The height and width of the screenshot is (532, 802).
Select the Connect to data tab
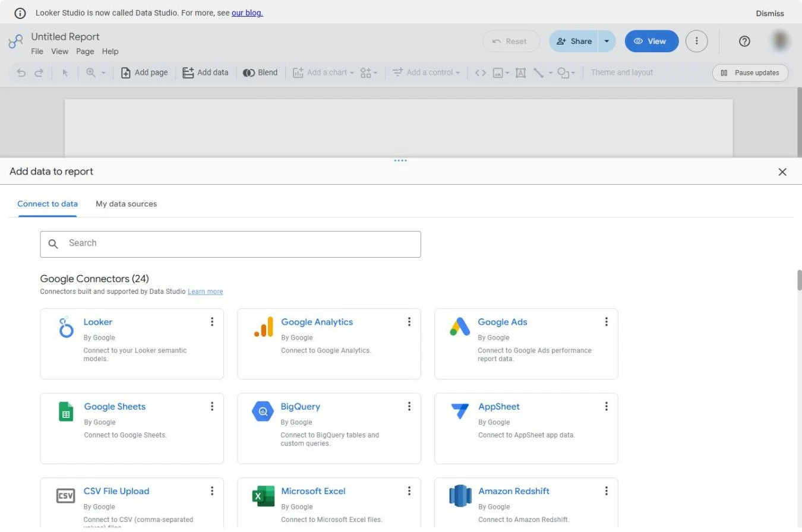pyautogui.click(x=48, y=204)
